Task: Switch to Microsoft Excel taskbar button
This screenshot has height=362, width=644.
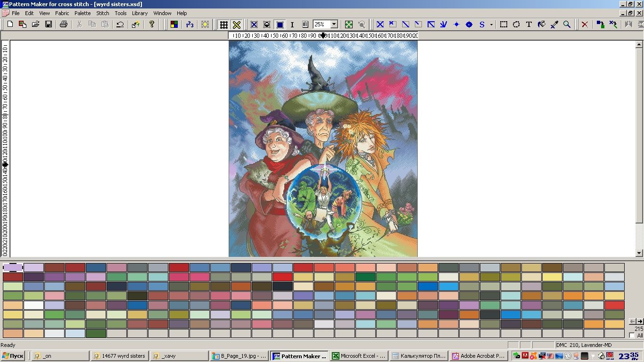Action: tap(358, 356)
